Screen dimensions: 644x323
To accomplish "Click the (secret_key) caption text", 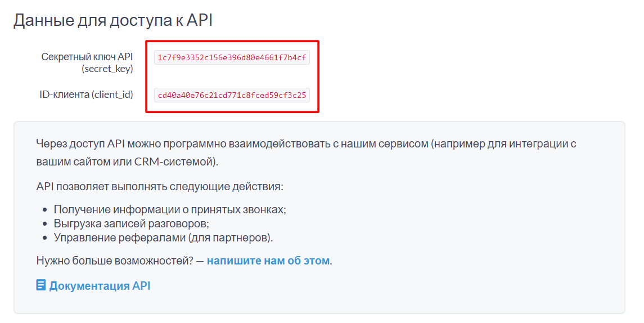I will click(107, 69).
